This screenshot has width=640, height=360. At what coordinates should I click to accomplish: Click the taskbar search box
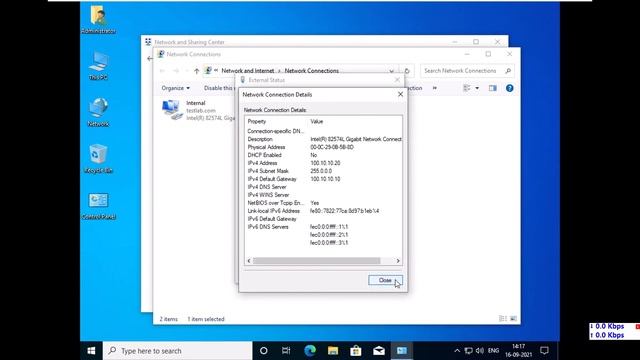pyautogui.click(x=178, y=351)
